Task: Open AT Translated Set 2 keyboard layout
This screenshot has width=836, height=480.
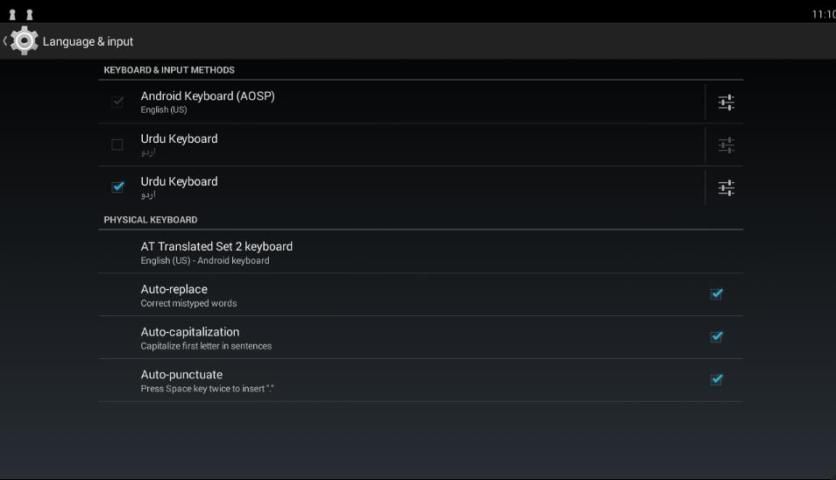Action: point(217,252)
